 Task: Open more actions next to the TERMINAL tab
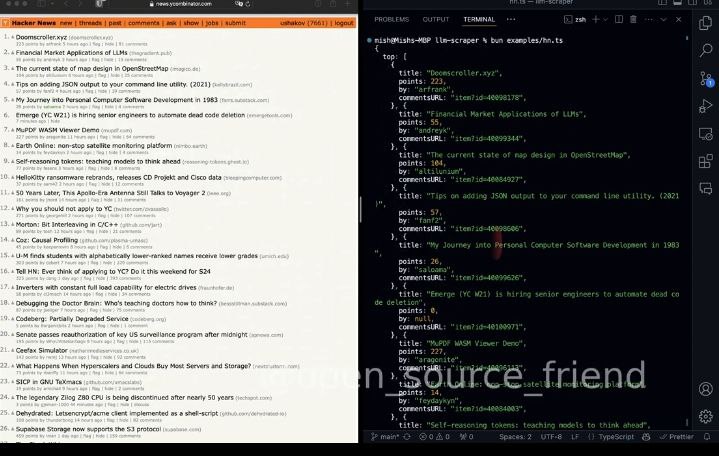(511, 20)
